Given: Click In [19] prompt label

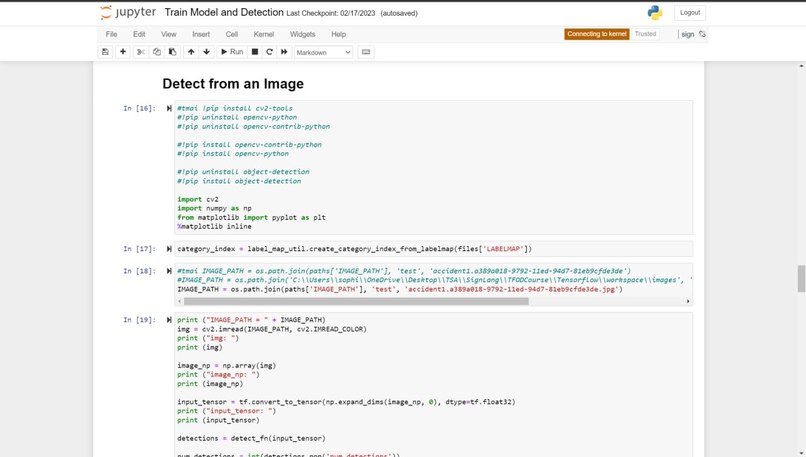Looking at the screenshot, I should pyautogui.click(x=139, y=320).
